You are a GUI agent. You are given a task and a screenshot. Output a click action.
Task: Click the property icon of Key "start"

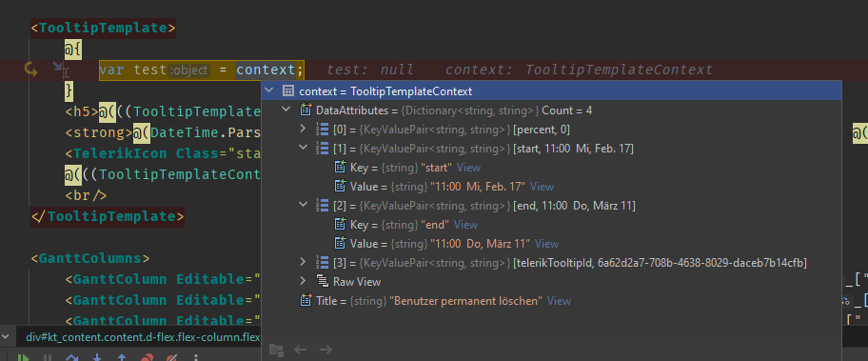(341, 167)
